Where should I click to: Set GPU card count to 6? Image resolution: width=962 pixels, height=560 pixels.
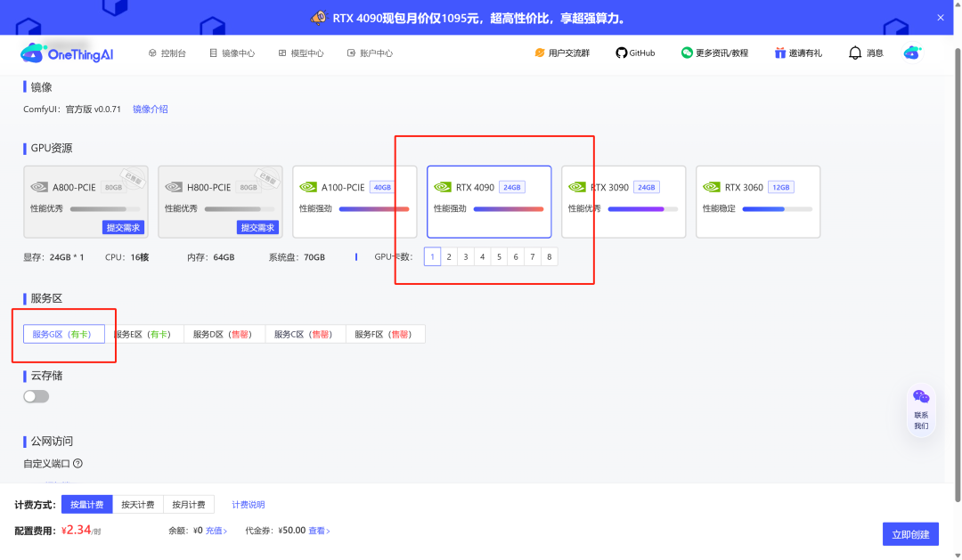pos(516,257)
